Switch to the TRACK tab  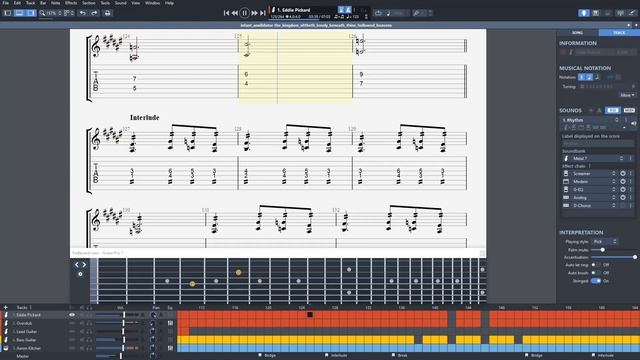[x=619, y=33]
